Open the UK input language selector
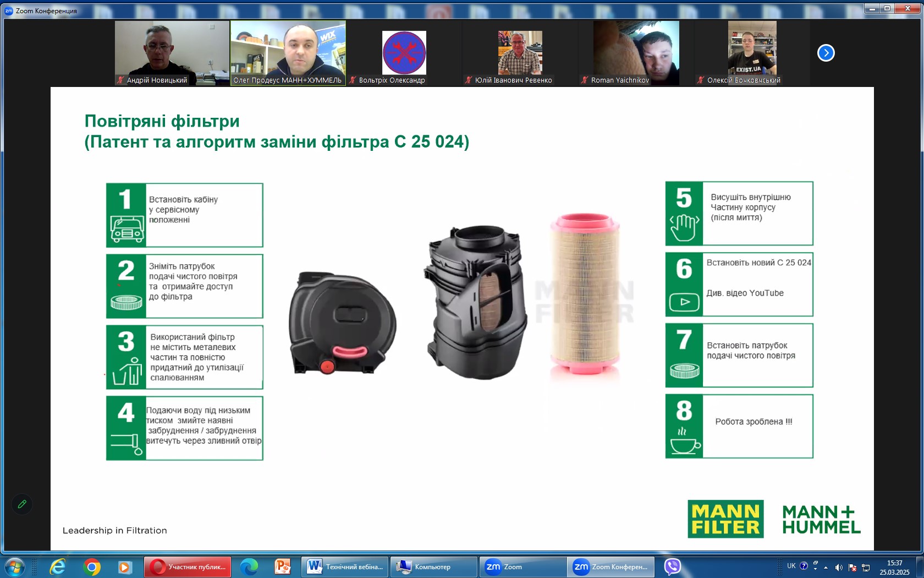924x578 pixels. coord(791,566)
